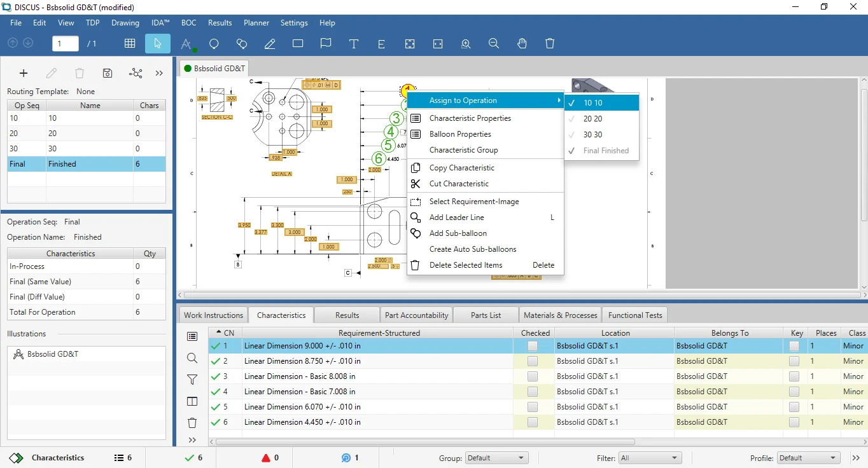868x468 pixels.
Task: Zoom out of the drawing
Action: [494, 43]
